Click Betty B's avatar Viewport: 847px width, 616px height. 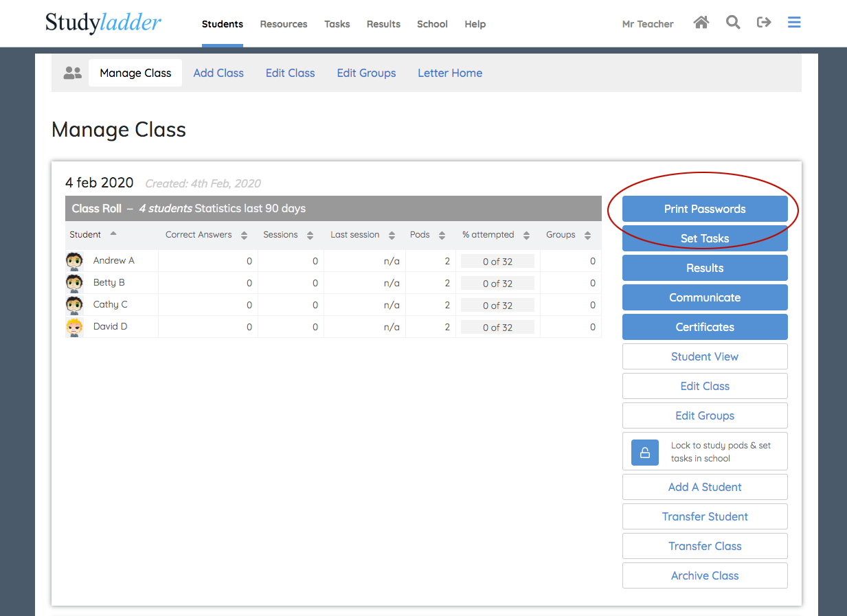(74, 283)
